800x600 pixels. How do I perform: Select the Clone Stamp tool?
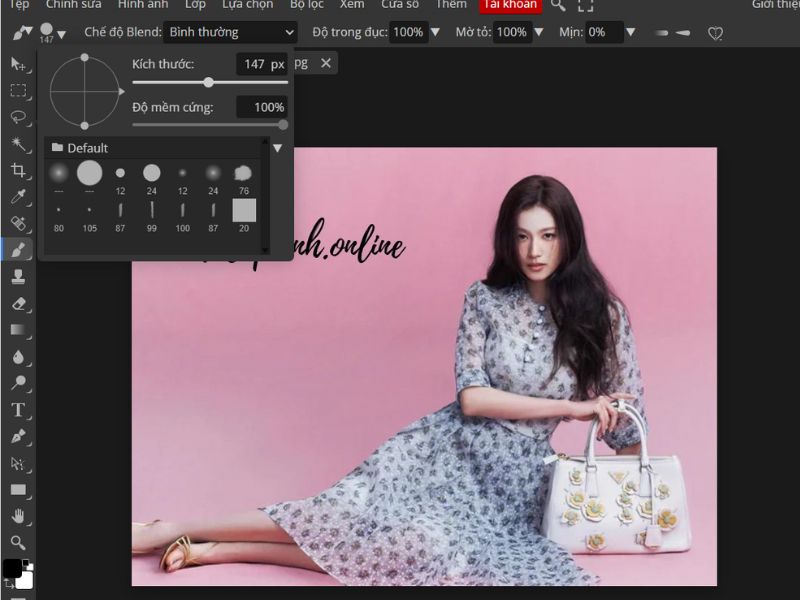tap(18, 277)
